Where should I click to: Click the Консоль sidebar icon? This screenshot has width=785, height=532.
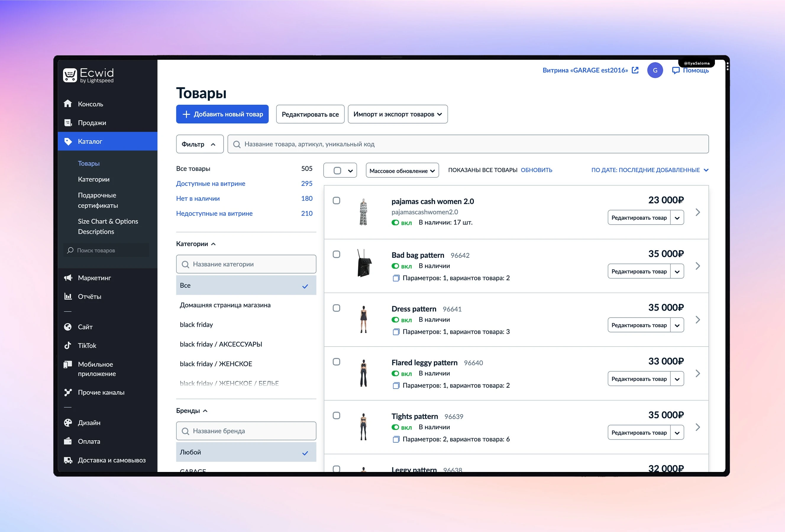[68, 103]
